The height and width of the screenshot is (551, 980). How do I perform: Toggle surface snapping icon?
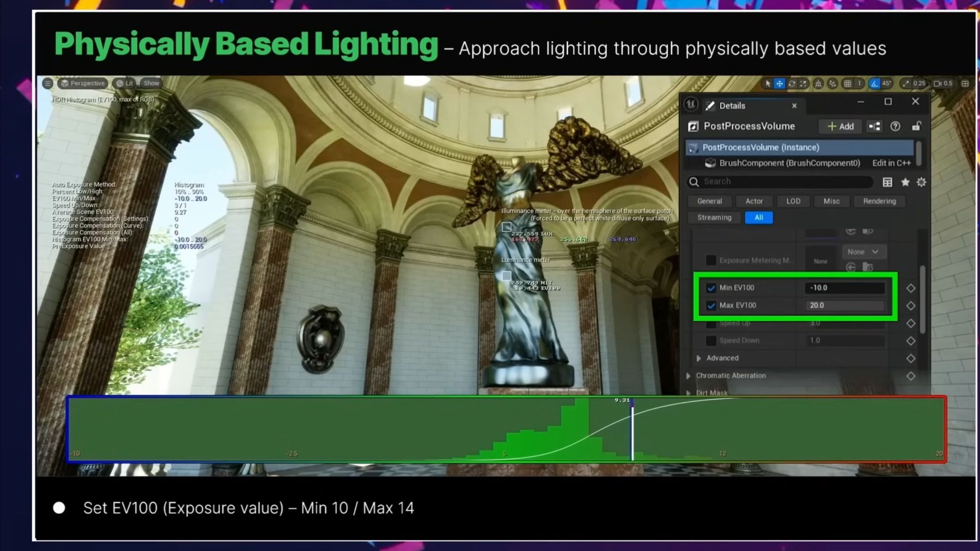coord(832,84)
